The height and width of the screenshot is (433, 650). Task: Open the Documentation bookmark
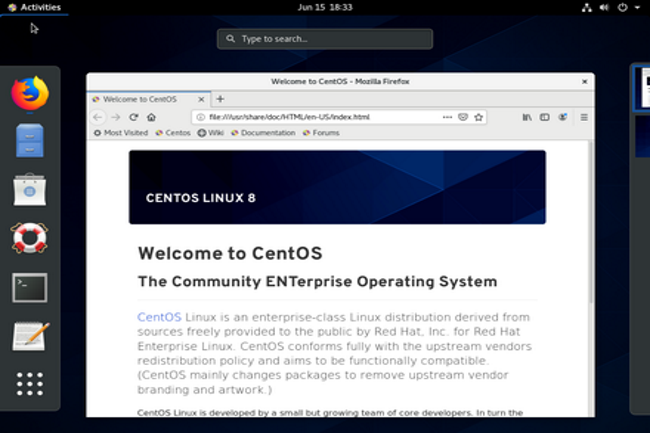pos(263,133)
